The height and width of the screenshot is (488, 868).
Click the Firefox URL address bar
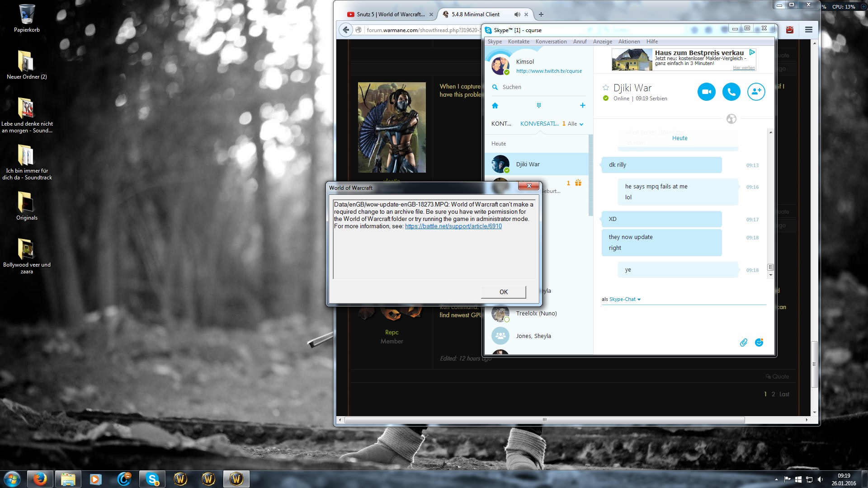(x=423, y=30)
